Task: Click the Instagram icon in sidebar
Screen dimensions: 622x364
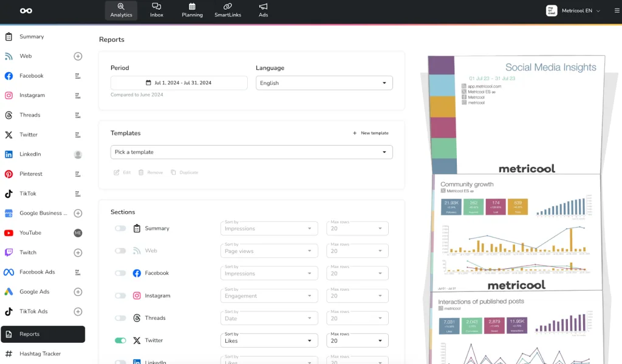Action: [9, 95]
